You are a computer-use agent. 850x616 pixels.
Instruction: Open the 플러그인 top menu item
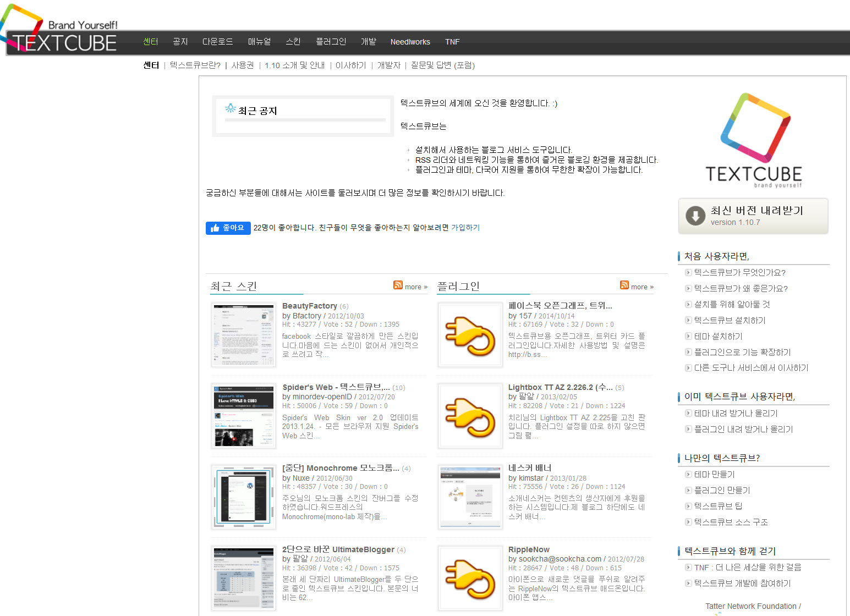tap(331, 42)
